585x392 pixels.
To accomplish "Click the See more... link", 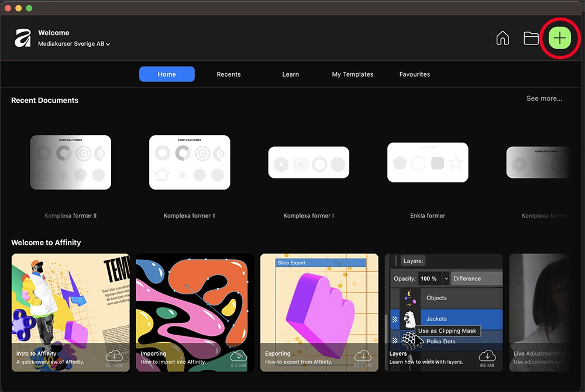I will coord(544,98).
